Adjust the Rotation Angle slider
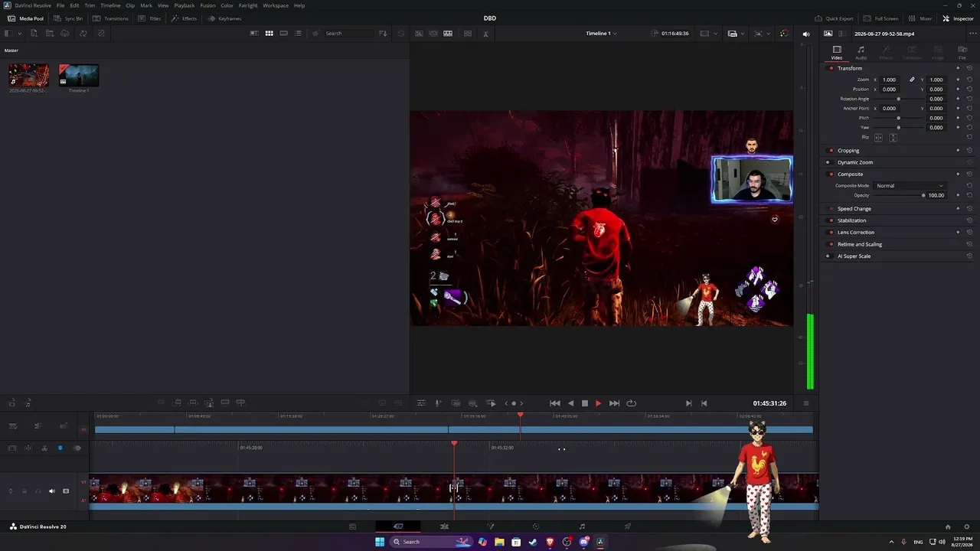Screen dimensions: 980x551 [899, 99]
